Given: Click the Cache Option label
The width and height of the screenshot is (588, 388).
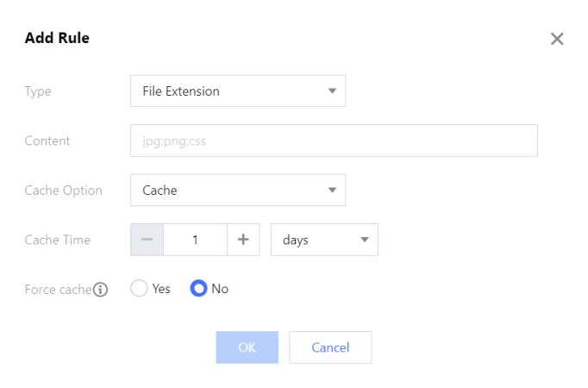Looking at the screenshot, I should pos(63,191).
